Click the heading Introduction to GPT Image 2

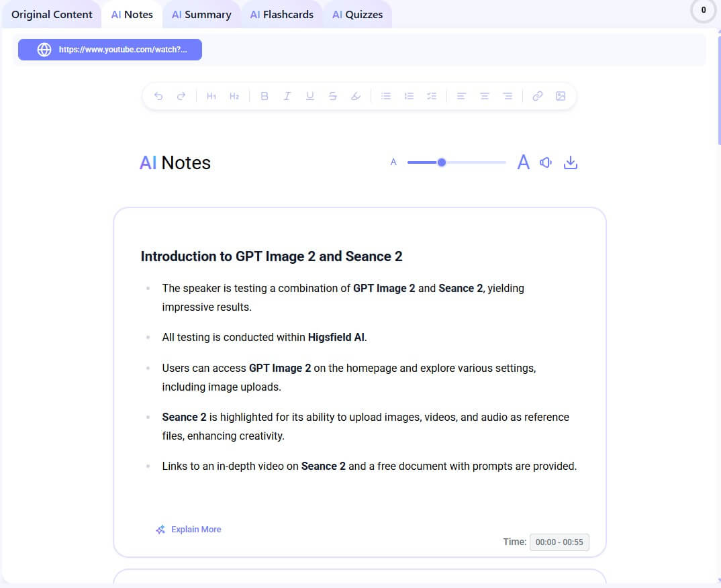(x=271, y=256)
